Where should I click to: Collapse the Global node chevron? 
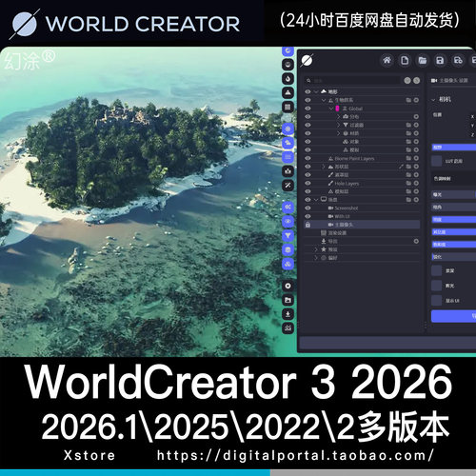(331, 109)
